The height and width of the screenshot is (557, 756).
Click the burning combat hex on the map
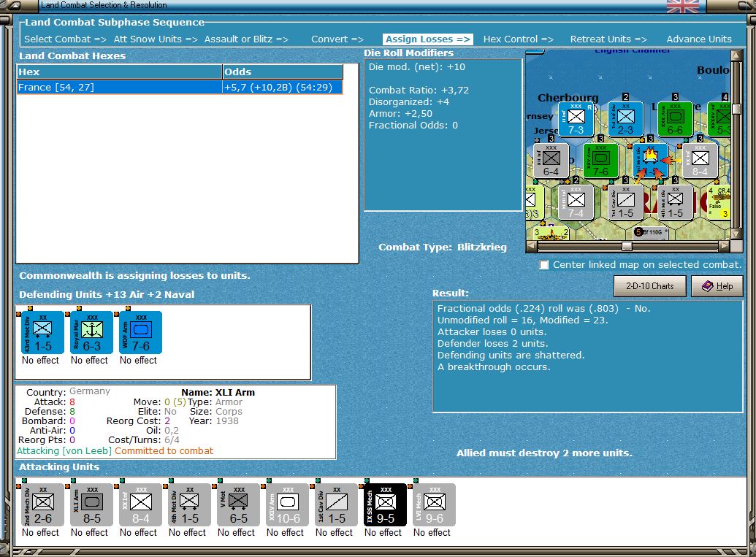(650, 160)
